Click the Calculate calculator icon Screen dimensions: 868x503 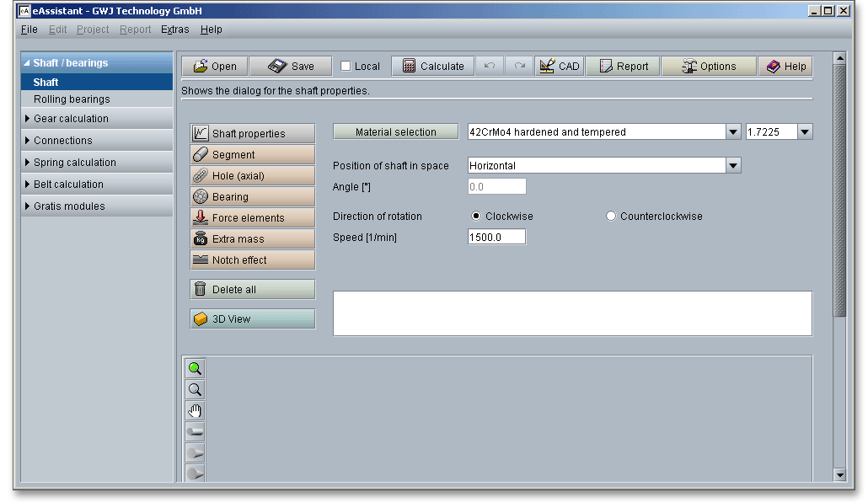point(409,67)
